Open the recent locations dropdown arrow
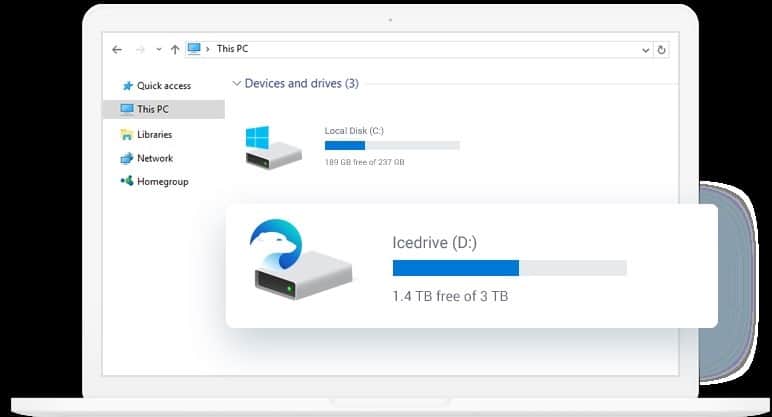This screenshot has height=417, width=772. coord(159,49)
